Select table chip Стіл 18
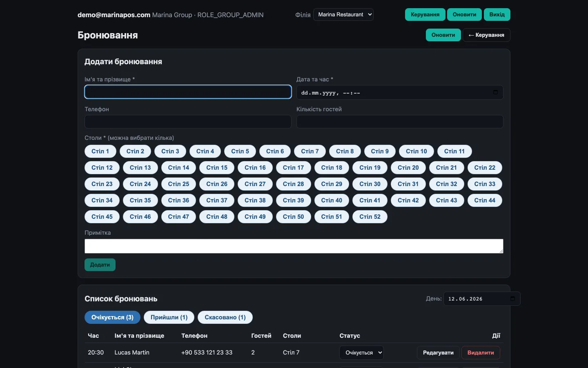 pos(332,168)
